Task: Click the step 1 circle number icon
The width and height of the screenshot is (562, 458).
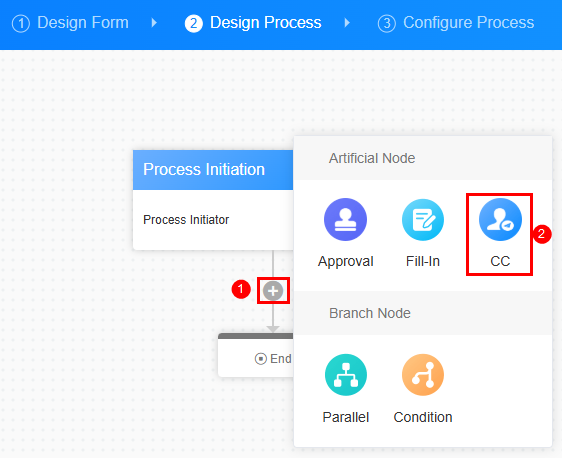Action: tap(21, 24)
